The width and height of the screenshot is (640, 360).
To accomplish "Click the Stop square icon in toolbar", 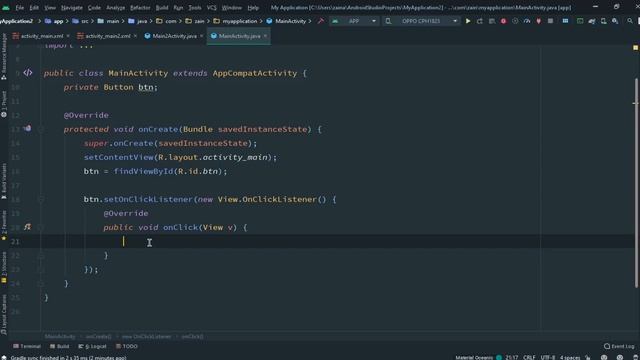I will [550, 21].
